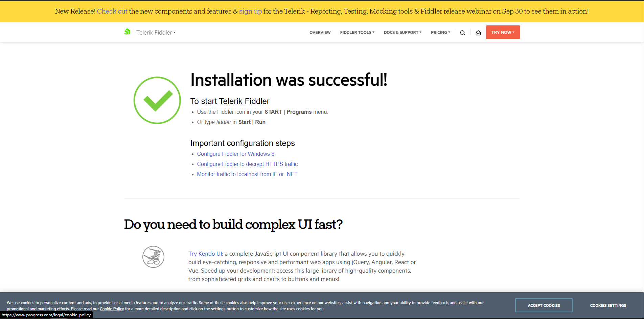Click the Use the Fiddler icon instruction line
This screenshot has height=319, width=644.
pos(262,112)
